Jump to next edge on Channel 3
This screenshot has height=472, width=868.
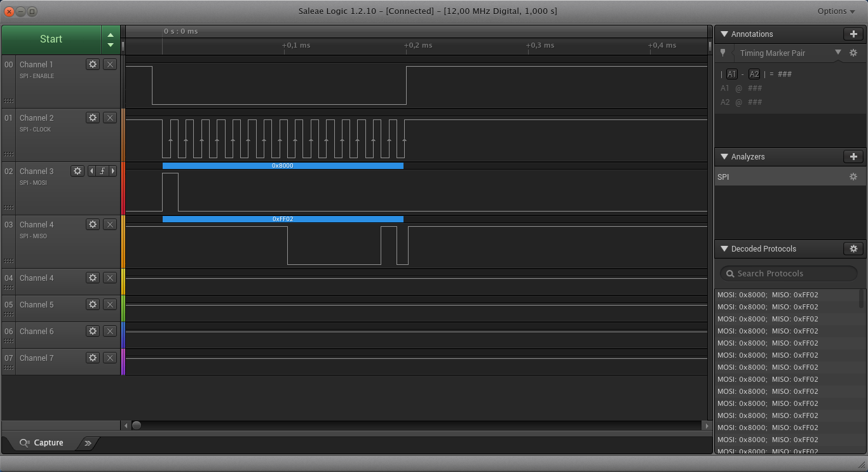[x=113, y=171]
